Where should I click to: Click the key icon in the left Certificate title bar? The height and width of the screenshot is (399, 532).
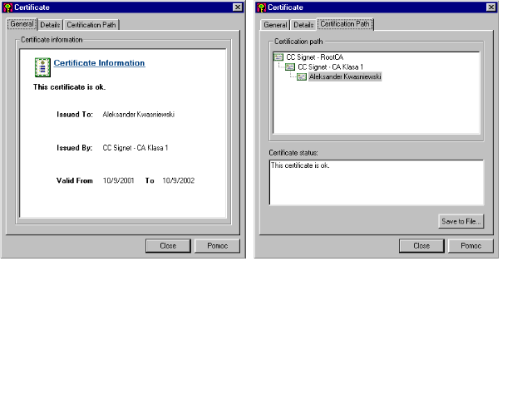pyautogui.click(x=7, y=7)
